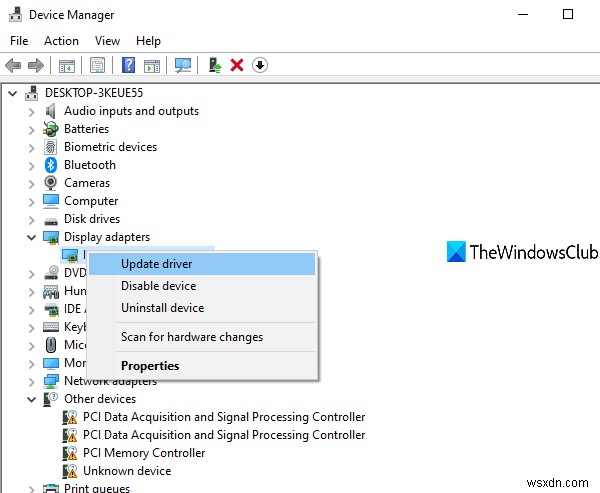Viewport: 600px width, 493px height.
Task: Select Uninstall device in the context menu
Action: pyautogui.click(x=162, y=308)
